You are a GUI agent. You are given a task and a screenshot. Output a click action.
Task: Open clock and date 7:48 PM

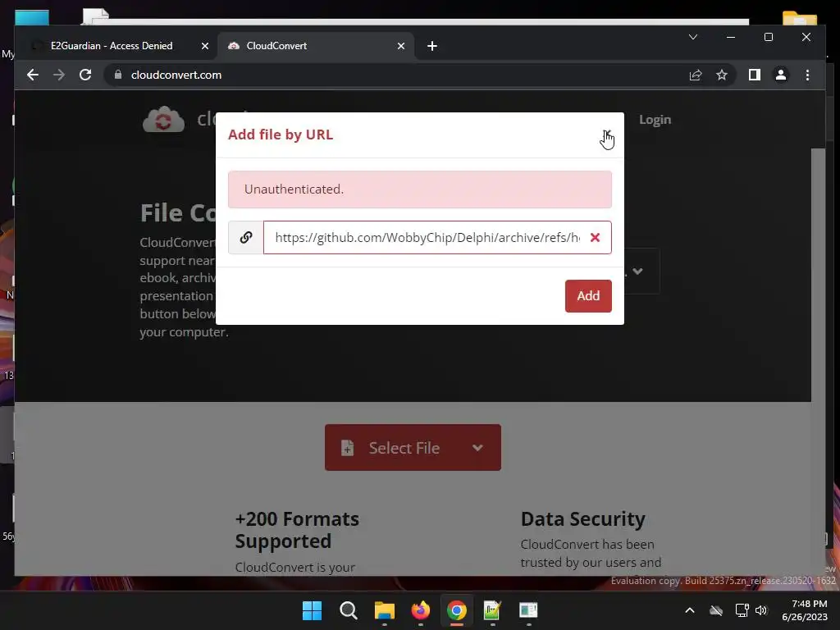click(805, 610)
